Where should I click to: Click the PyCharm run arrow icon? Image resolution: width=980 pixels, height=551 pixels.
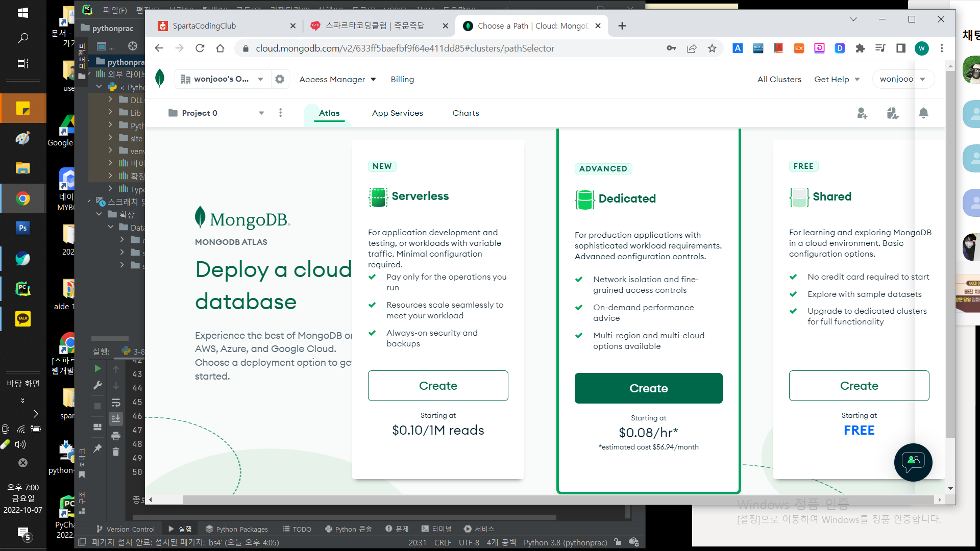tap(97, 368)
